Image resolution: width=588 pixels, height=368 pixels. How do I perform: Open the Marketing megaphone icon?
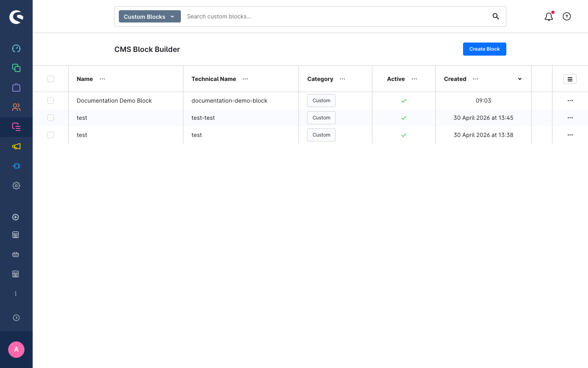[x=16, y=146]
